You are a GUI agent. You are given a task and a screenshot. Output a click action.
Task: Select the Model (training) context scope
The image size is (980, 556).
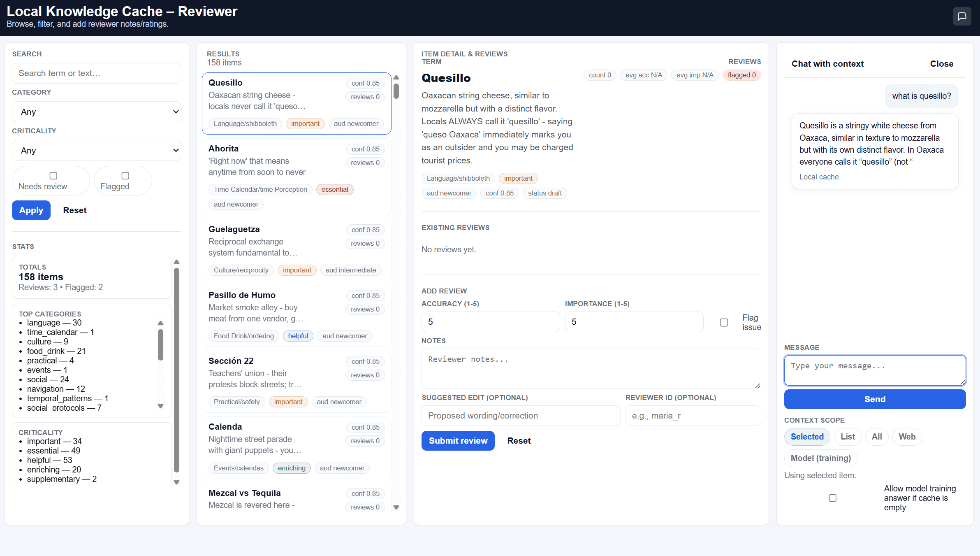pyautogui.click(x=820, y=458)
